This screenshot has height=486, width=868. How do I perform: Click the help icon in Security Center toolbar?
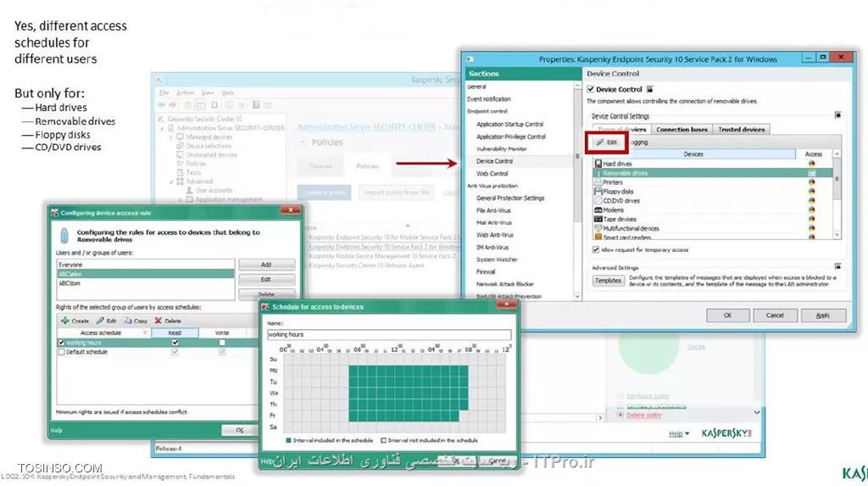tap(256, 105)
